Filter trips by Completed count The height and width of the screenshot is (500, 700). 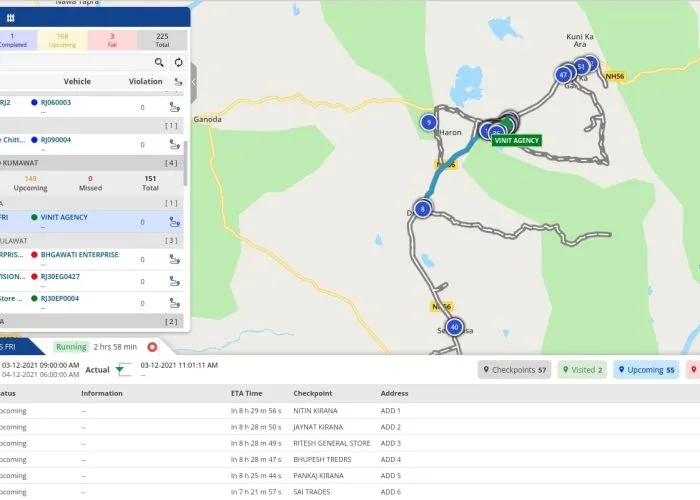tap(10, 39)
